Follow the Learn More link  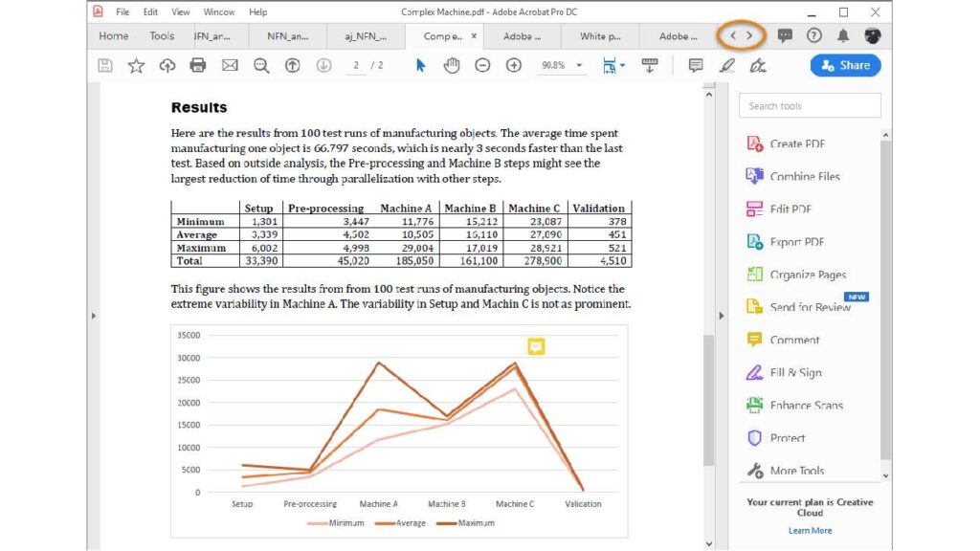[x=810, y=530]
